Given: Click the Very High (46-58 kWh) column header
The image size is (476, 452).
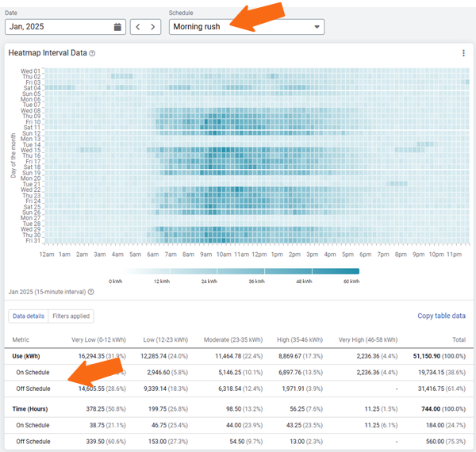Looking at the screenshot, I should coord(366,339).
